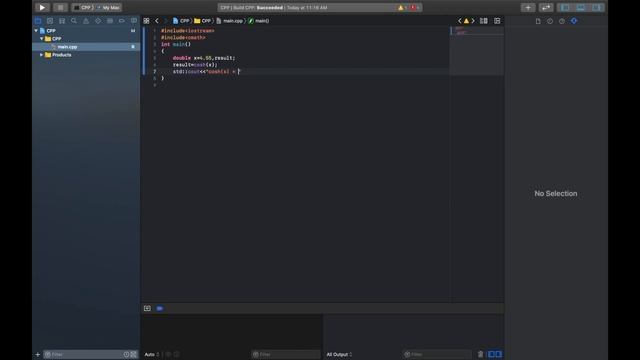Open the Debug navigator

point(110,20)
